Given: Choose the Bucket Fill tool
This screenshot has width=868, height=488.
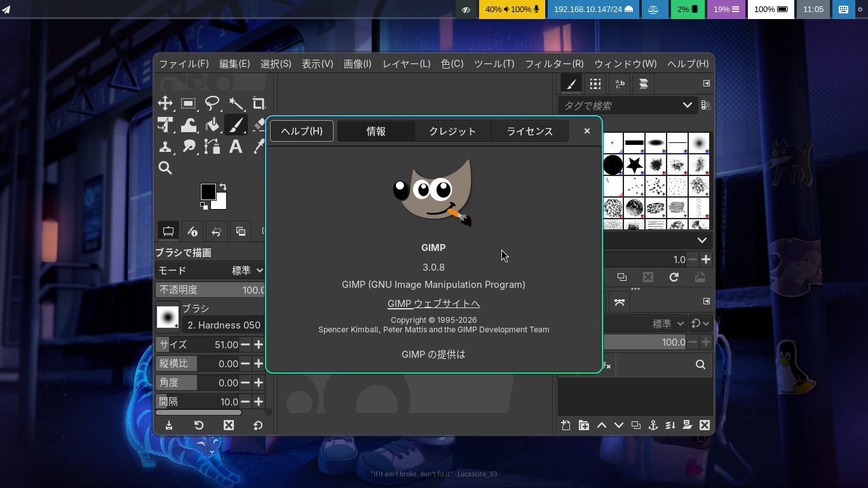Looking at the screenshot, I should pyautogui.click(x=212, y=125).
